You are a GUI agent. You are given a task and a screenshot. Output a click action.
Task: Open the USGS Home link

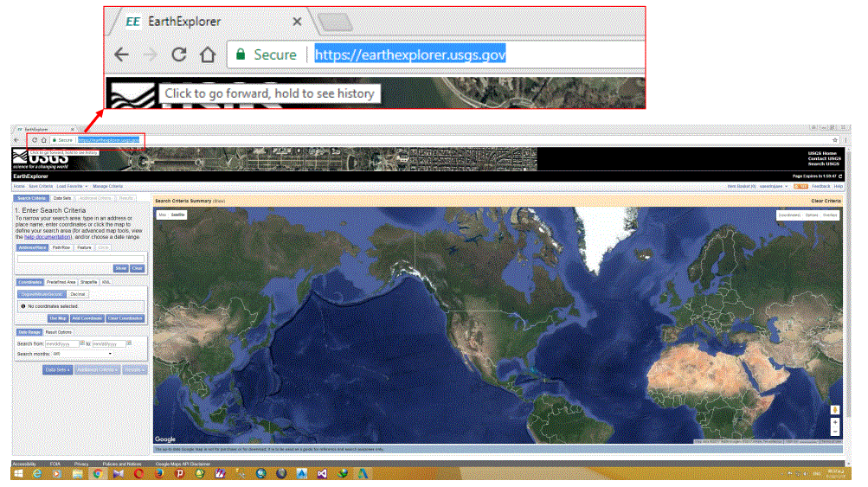click(822, 153)
